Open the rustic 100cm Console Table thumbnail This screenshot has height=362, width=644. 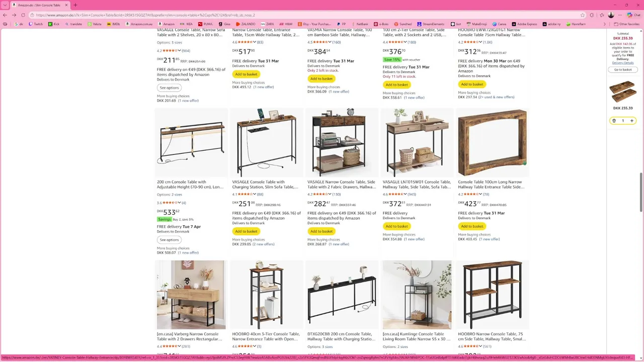pyautogui.click(x=492, y=142)
